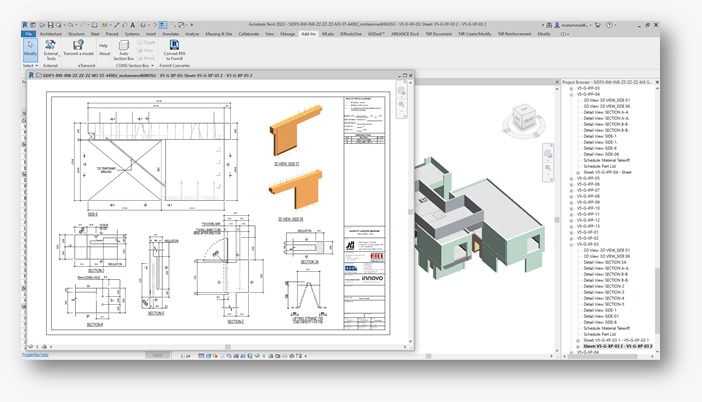Switch to the Precast ribbon tab
Image resolution: width=702 pixels, height=402 pixels.
pyautogui.click(x=112, y=34)
